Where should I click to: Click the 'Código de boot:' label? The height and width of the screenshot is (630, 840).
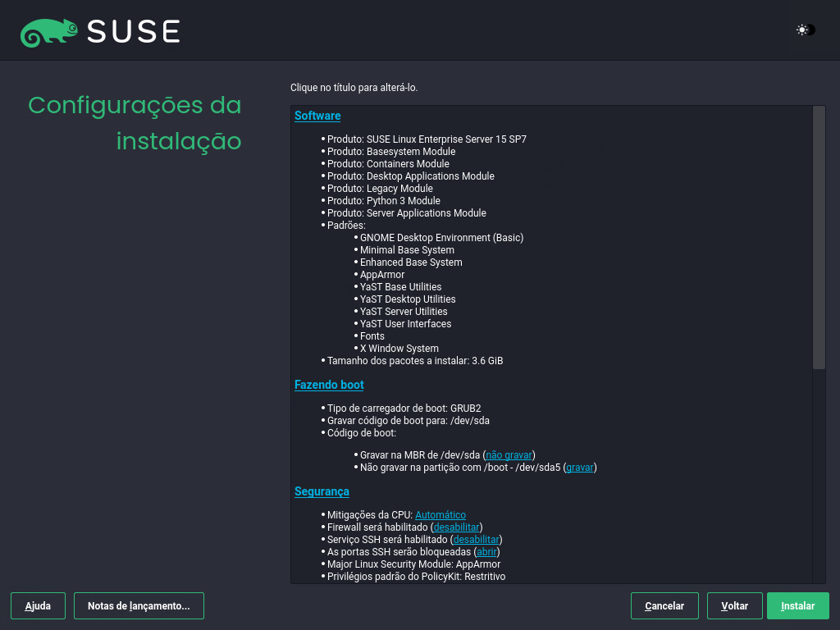coord(362,433)
